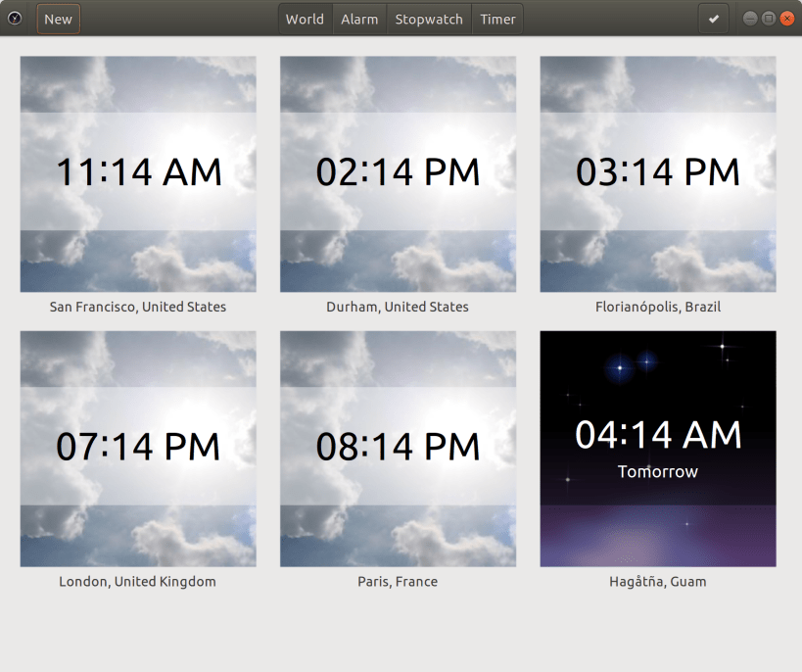The width and height of the screenshot is (802, 672).
Task: Click the Paris, France caption
Action: click(x=397, y=581)
